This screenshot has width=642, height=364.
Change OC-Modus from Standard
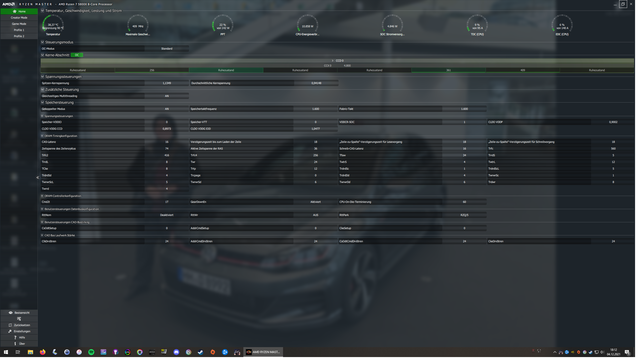click(166, 49)
